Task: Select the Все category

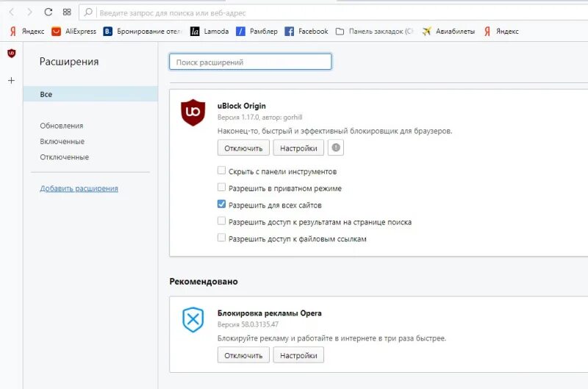Action: (x=90, y=94)
